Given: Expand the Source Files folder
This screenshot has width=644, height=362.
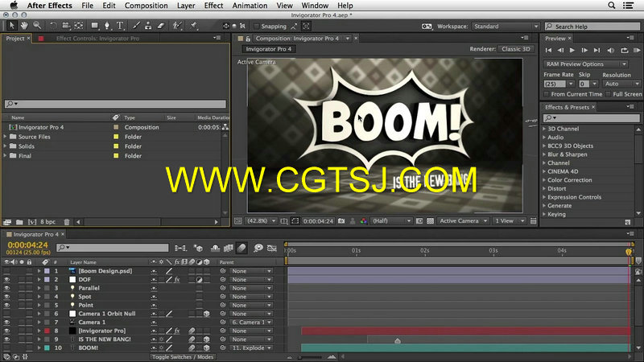Looking at the screenshot, I should tap(6, 137).
